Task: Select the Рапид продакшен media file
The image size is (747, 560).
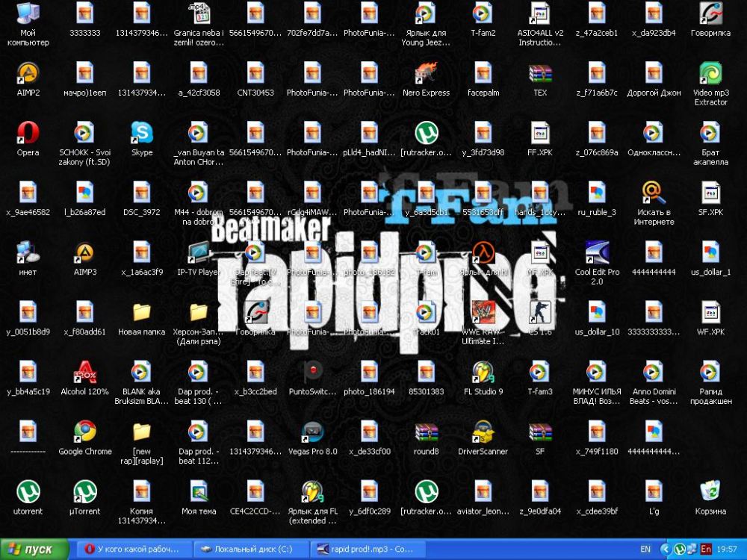Action: coord(710,372)
